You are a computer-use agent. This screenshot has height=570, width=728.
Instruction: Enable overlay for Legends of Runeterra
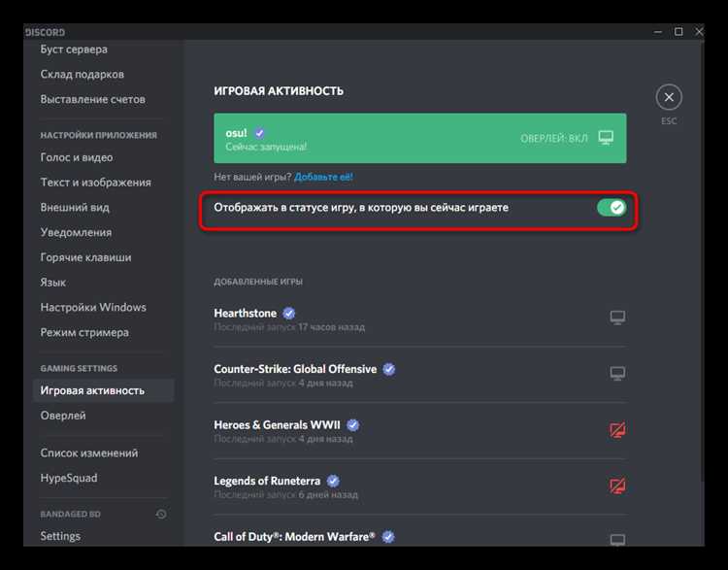(x=617, y=486)
